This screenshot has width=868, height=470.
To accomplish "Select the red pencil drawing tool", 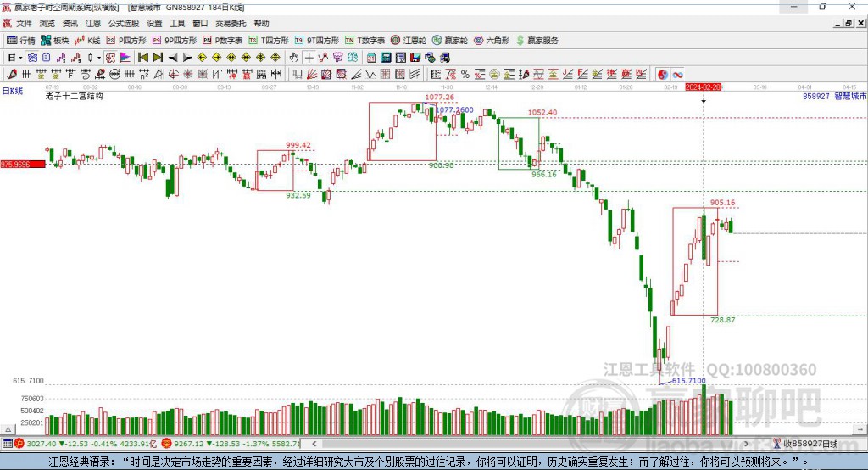I will pyautogui.click(x=12, y=75).
